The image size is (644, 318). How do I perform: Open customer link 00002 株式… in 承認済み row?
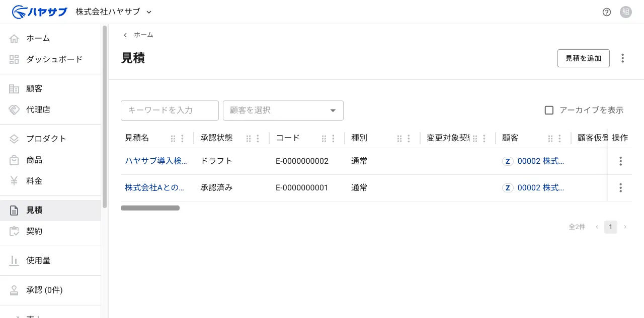click(541, 188)
